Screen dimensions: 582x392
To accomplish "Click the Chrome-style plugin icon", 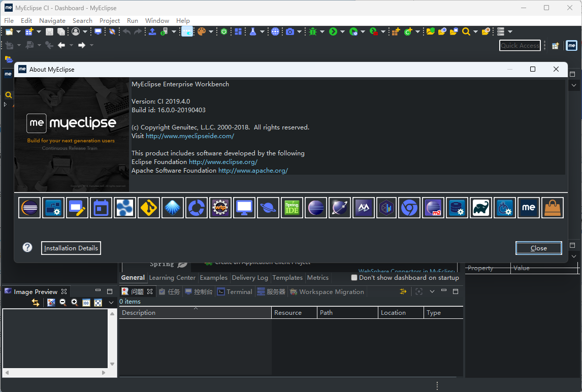I will pos(409,208).
